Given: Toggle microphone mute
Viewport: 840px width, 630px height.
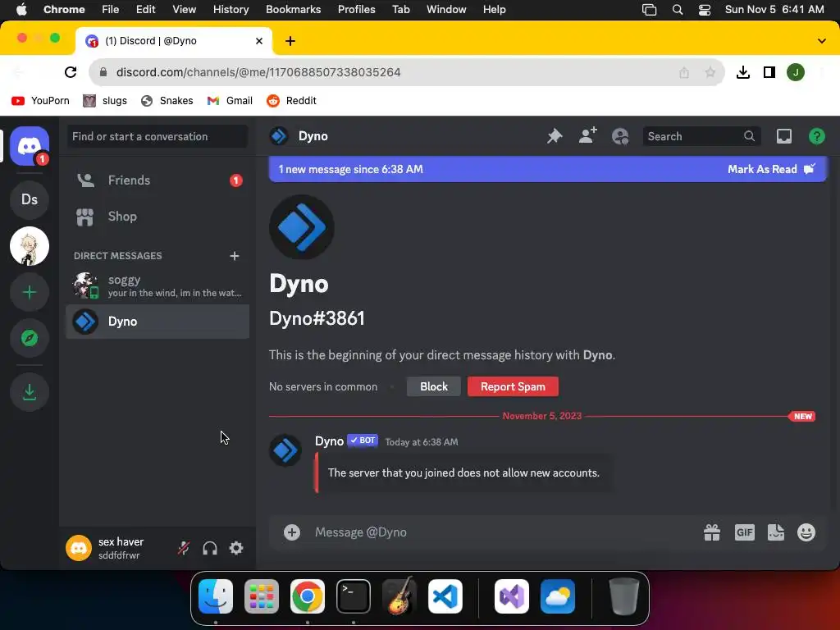Looking at the screenshot, I should [x=184, y=548].
